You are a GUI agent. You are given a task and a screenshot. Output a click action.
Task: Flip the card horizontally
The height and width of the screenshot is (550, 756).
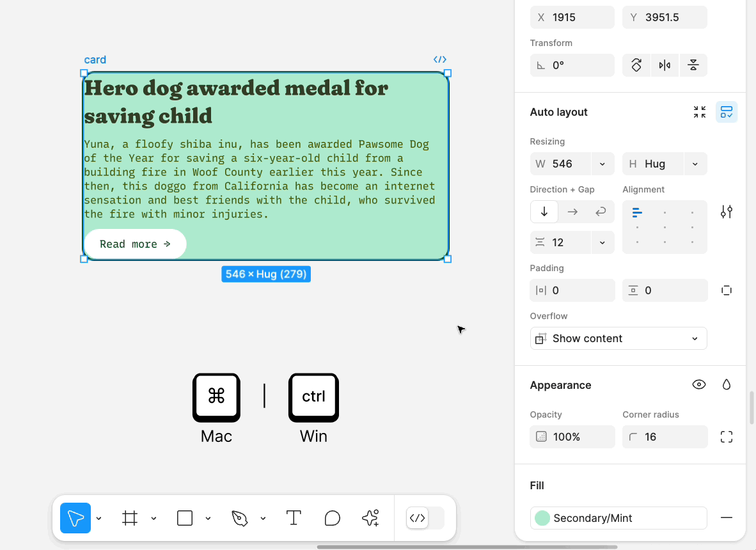click(x=665, y=65)
